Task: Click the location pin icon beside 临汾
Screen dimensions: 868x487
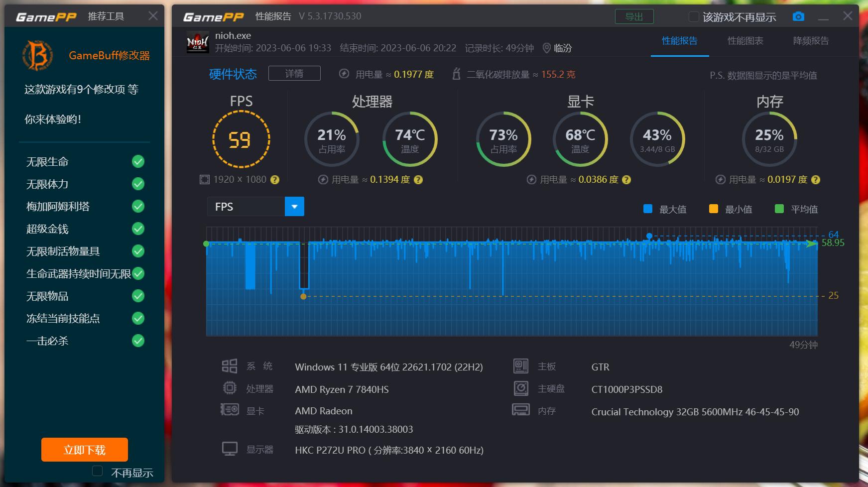Action: 548,48
